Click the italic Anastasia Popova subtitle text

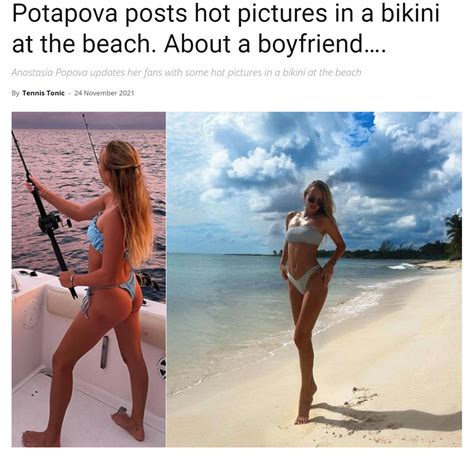click(x=186, y=72)
